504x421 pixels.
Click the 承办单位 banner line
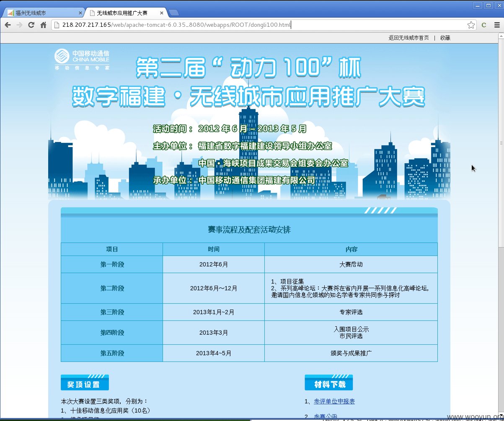tap(234, 180)
